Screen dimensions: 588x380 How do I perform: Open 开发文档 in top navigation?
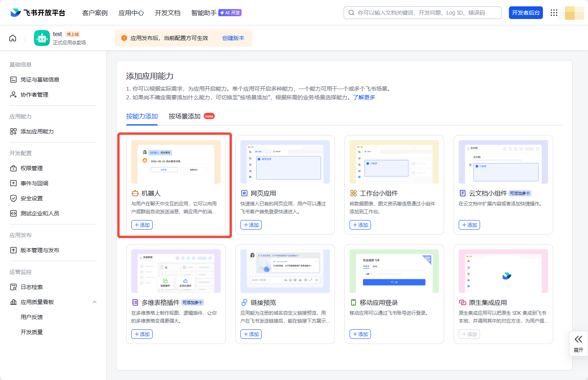pos(168,13)
